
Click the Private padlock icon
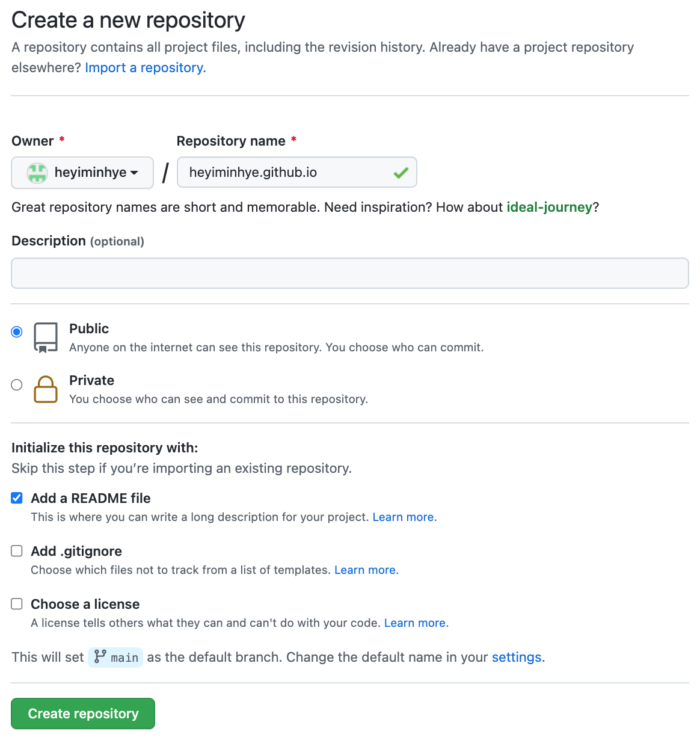(46, 389)
